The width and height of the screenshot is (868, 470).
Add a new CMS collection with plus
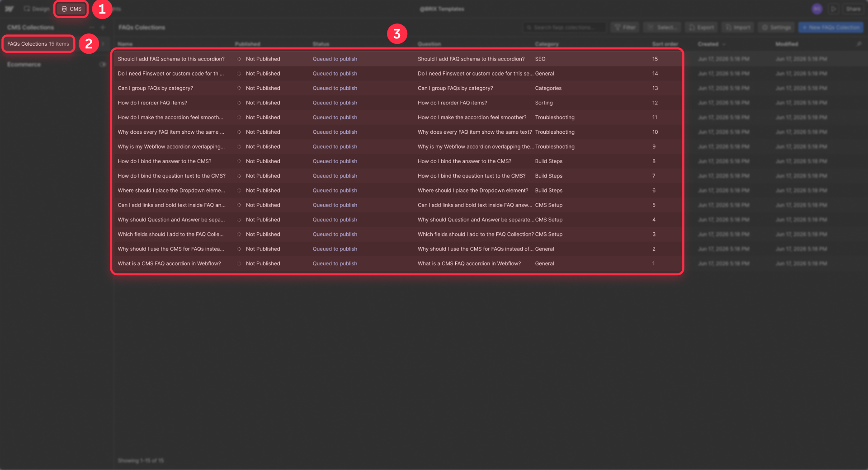(103, 28)
